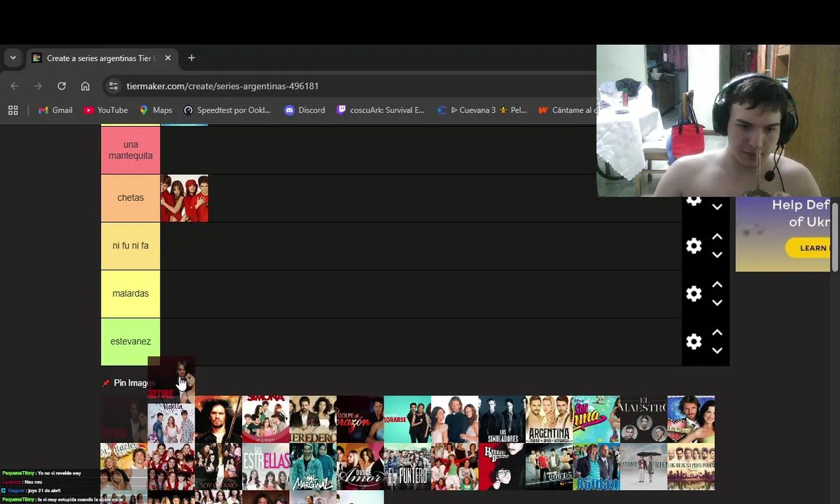This screenshot has height=504, width=840.
Task: Click the estevanez tier label
Action: [130, 342]
